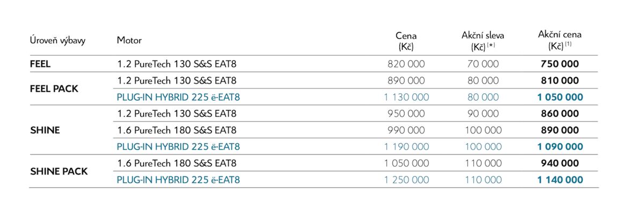Image resolution: width=644 pixels, height=215 pixels.
Task: Open the PLUG-IN HYBRID entry priced 1 190 000
Action: (178, 146)
